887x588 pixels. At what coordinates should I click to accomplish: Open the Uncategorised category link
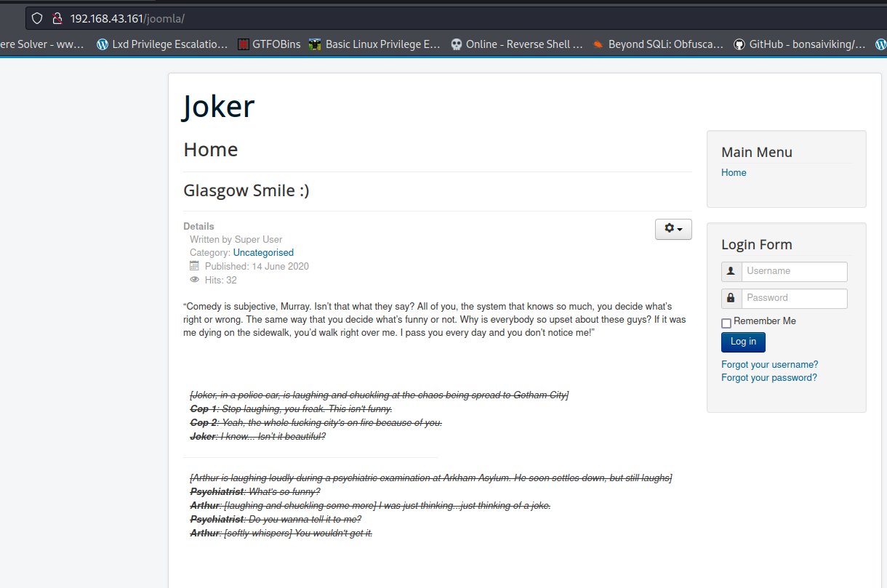tap(263, 253)
